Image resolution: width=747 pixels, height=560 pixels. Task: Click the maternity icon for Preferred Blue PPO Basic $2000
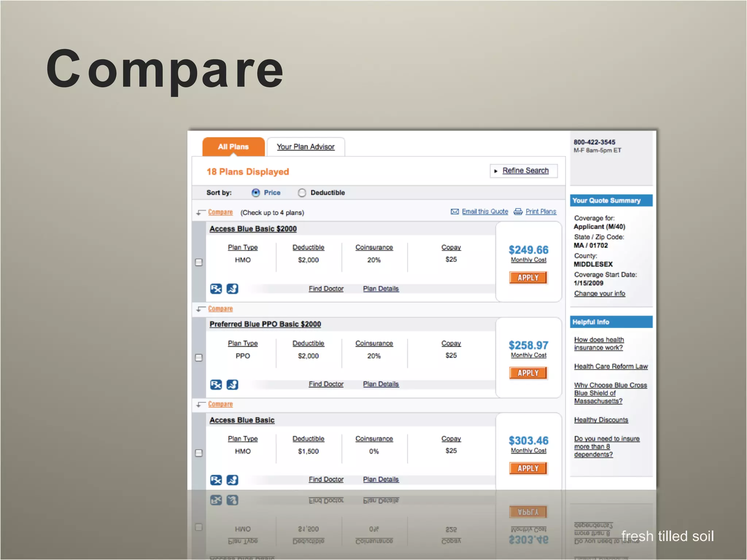232,385
